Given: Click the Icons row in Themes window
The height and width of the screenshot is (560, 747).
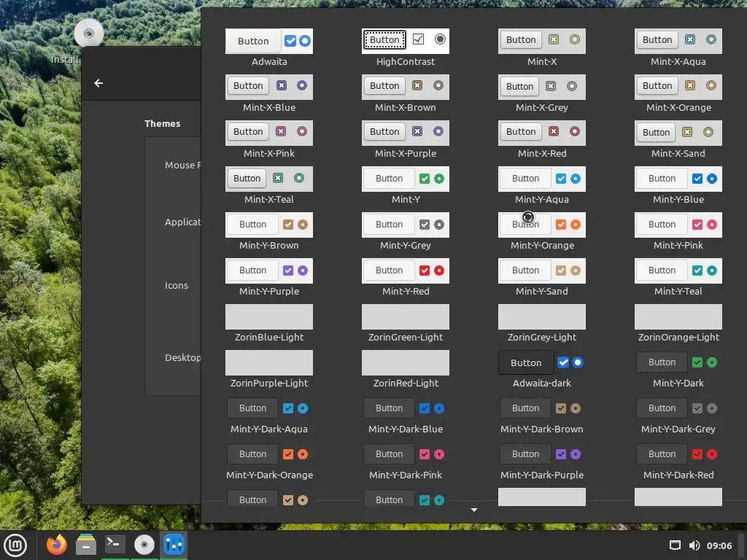Looking at the screenshot, I should coord(174,286).
